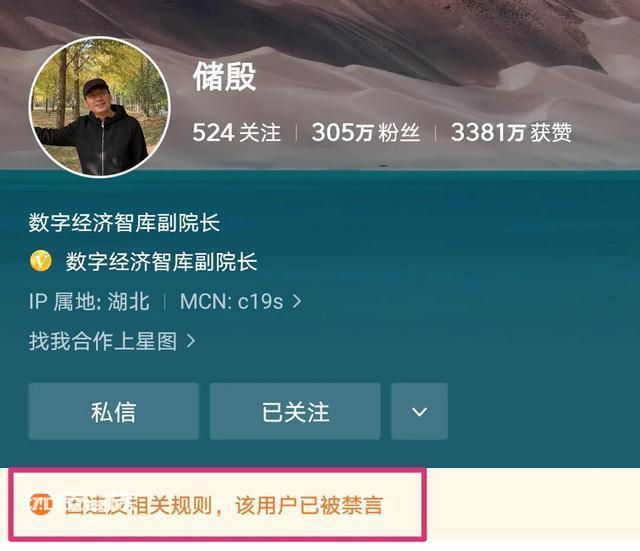The width and height of the screenshot is (640, 551).
Task: Tap the chevron beside MCN: c19s
Action: (x=297, y=302)
